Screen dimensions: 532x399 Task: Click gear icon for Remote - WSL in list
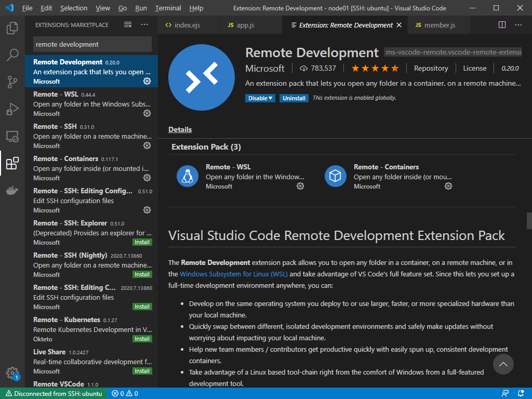click(x=147, y=113)
